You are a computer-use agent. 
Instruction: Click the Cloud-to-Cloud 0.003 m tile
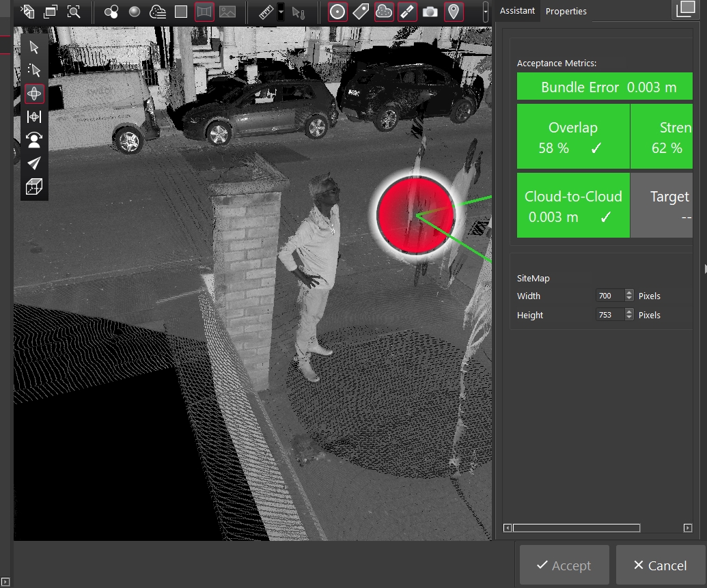(x=573, y=205)
